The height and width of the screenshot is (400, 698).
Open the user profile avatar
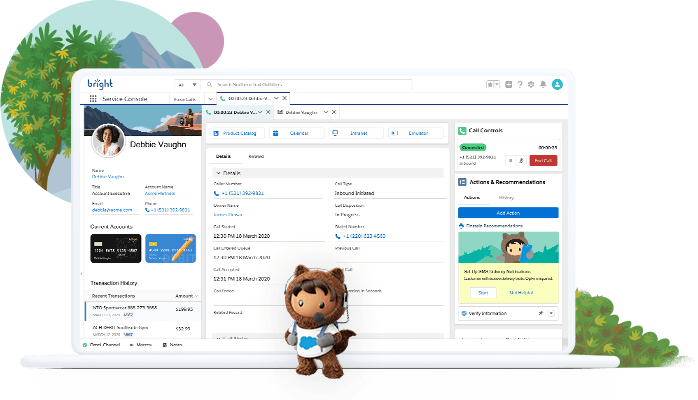(x=557, y=84)
